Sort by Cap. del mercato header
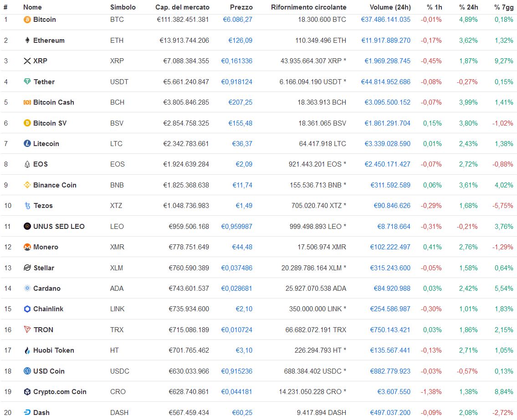This screenshot has width=517, height=420. coord(182,7)
